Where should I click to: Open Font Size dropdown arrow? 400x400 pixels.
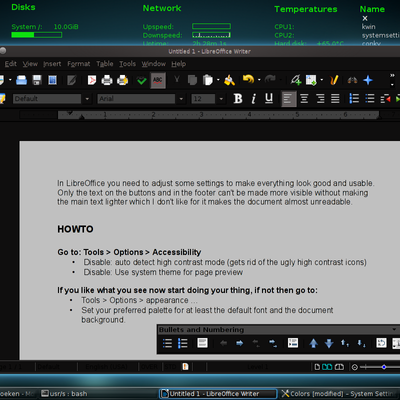pyautogui.click(x=221, y=99)
